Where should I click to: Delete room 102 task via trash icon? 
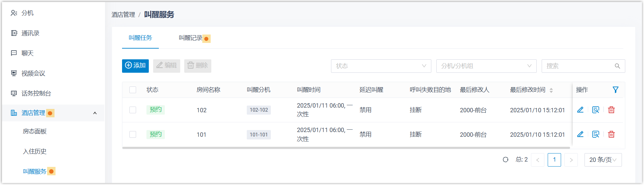pyautogui.click(x=611, y=110)
